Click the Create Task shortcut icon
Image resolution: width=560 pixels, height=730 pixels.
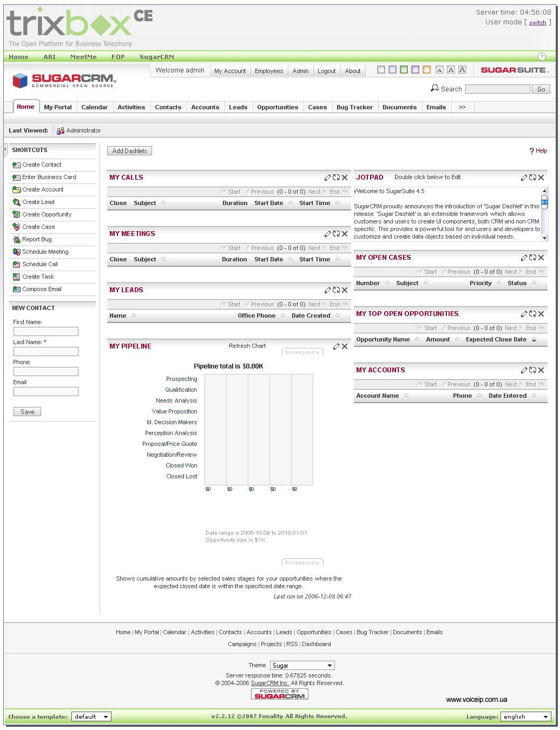click(16, 277)
